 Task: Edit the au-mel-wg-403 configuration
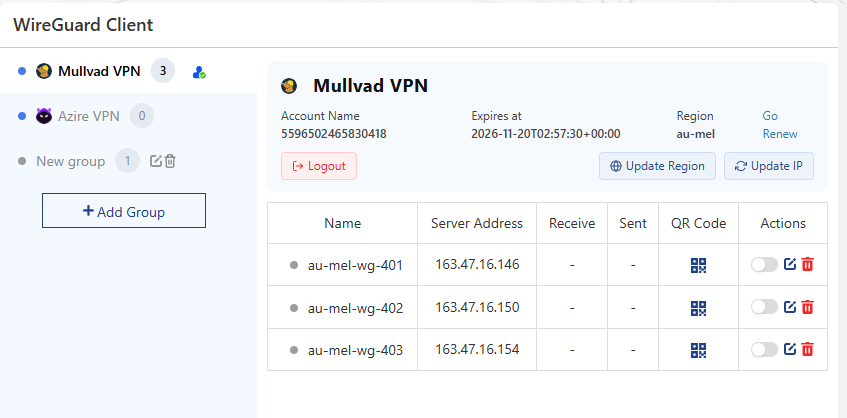(x=790, y=349)
